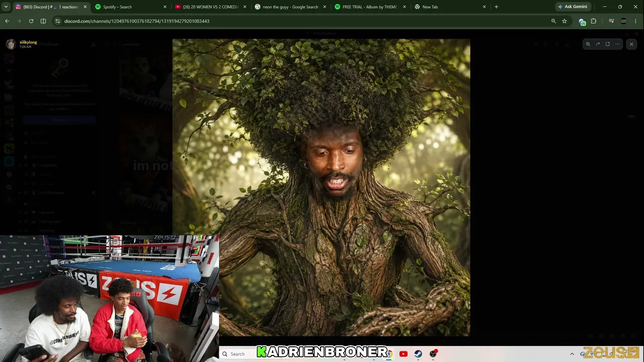The height and width of the screenshot is (362, 644).
Task: Click the enlarged tree man image
Action: pos(321,188)
